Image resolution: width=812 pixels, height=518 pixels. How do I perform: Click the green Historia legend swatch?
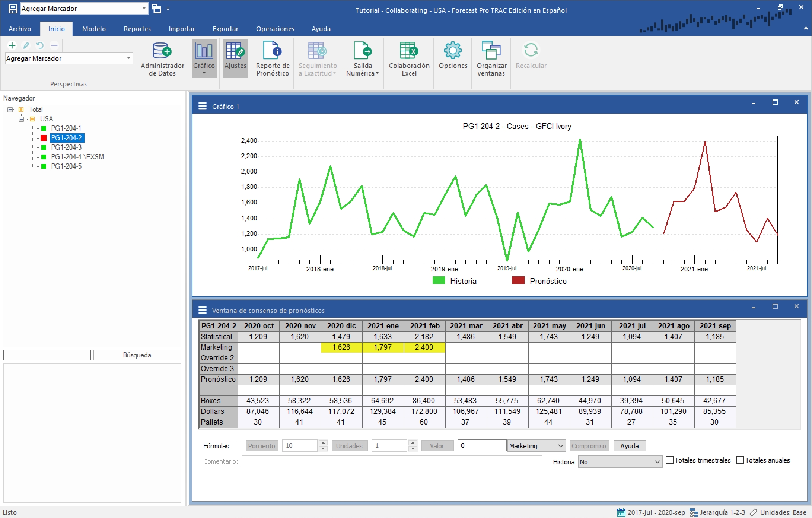[x=438, y=280]
